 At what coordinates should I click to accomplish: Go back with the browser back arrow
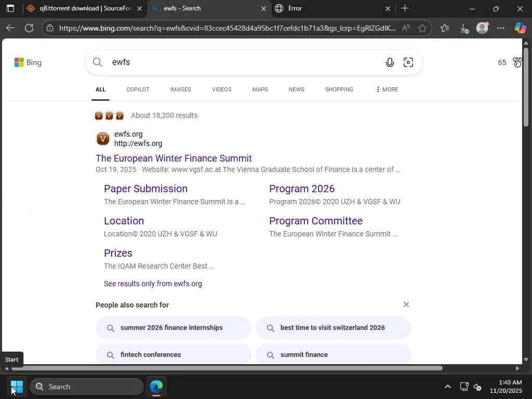tap(10, 28)
